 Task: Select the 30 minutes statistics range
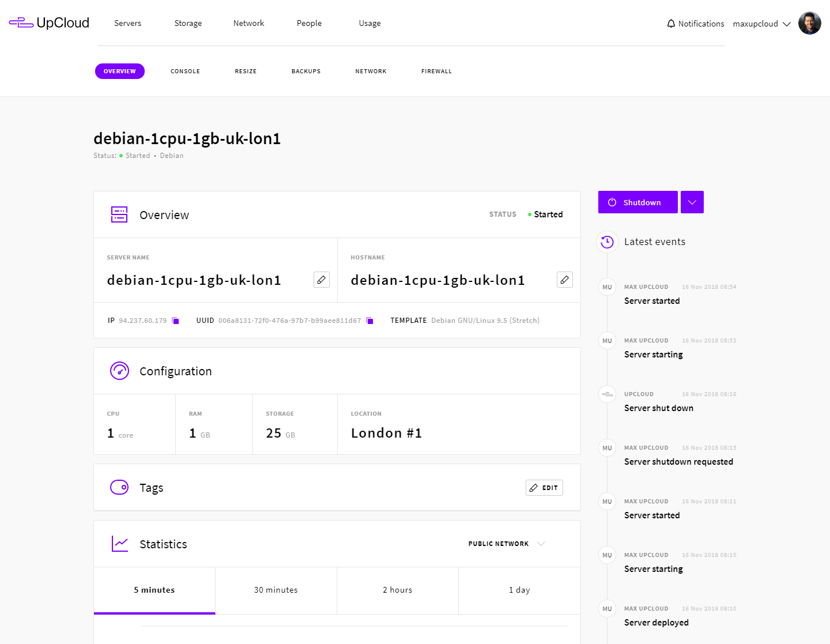pyautogui.click(x=276, y=590)
